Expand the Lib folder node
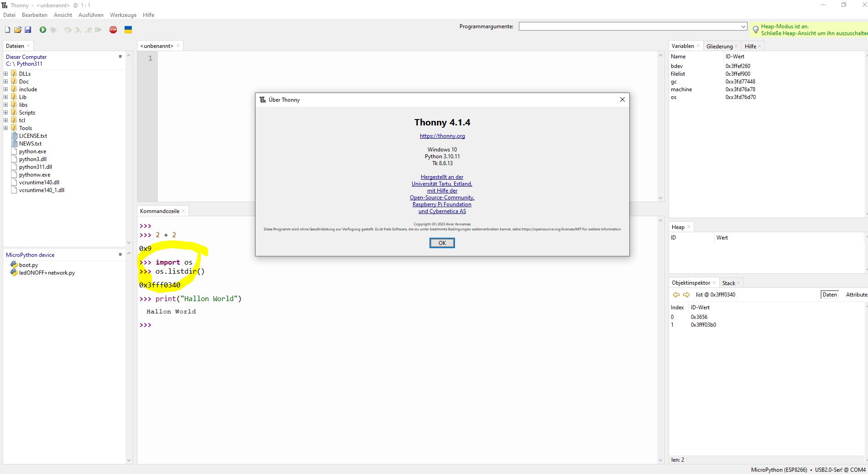868x474 pixels. (x=6, y=97)
